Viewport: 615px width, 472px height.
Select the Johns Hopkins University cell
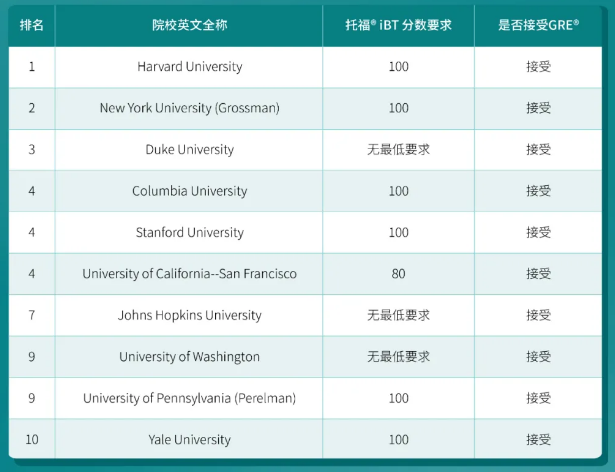click(x=189, y=315)
